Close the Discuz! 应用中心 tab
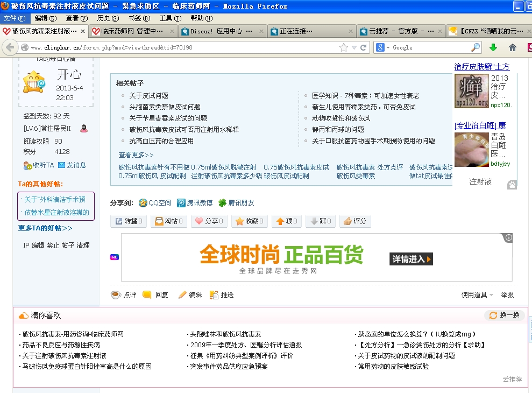Viewport: 532px width, 393px height. click(x=261, y=31)
